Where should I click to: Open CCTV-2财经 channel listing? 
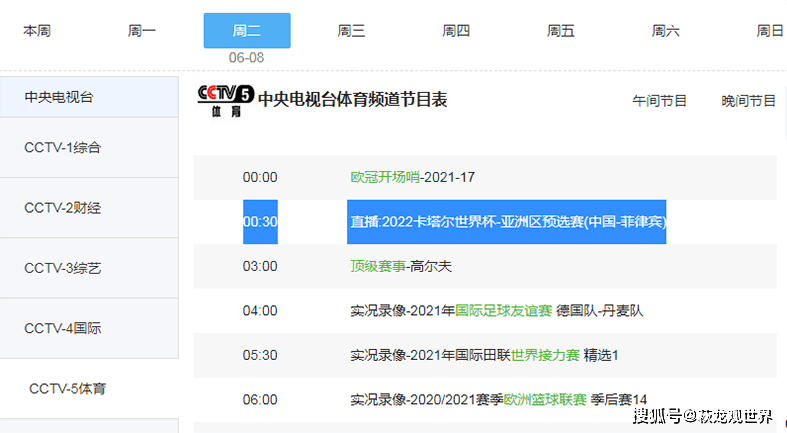tap(62, 208)
